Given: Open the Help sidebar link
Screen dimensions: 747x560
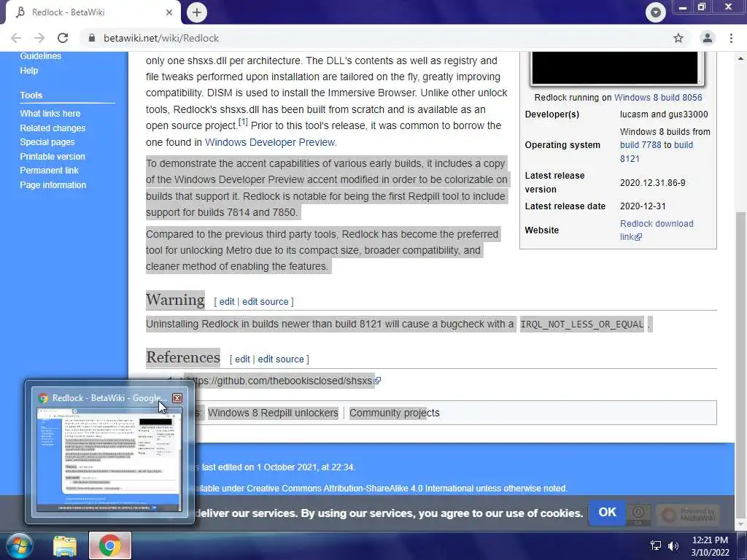Looking at the screenshot, I should click(28, 71).
